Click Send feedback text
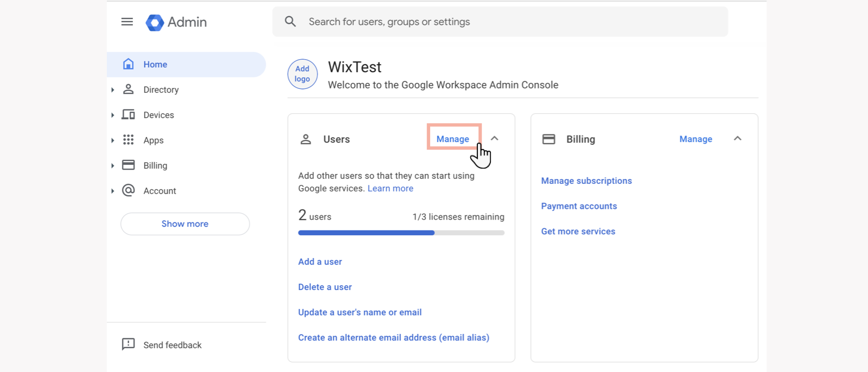 point(173,345)
